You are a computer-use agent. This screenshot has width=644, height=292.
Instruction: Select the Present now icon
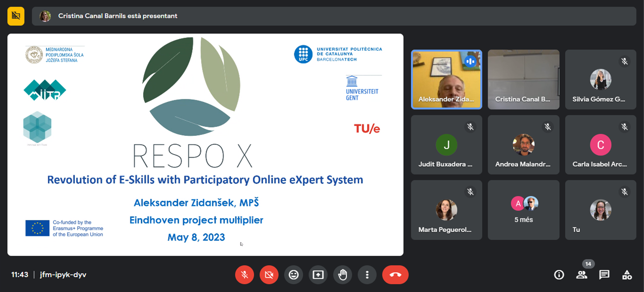[318, 275]
